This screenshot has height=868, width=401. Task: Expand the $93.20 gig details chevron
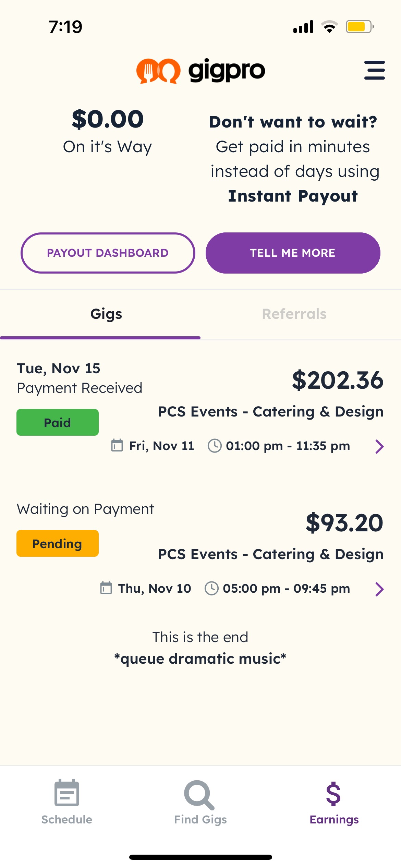379,589
